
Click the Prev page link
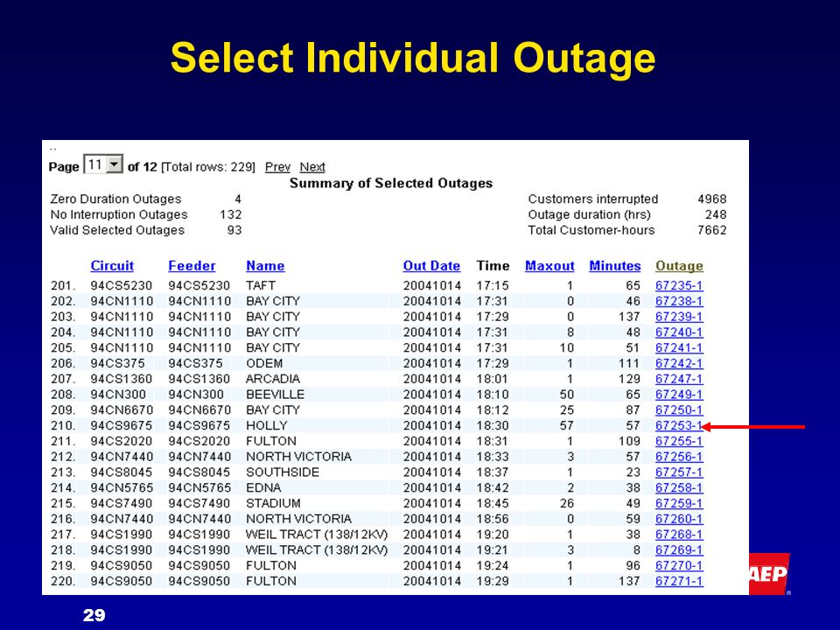point(277,167)
